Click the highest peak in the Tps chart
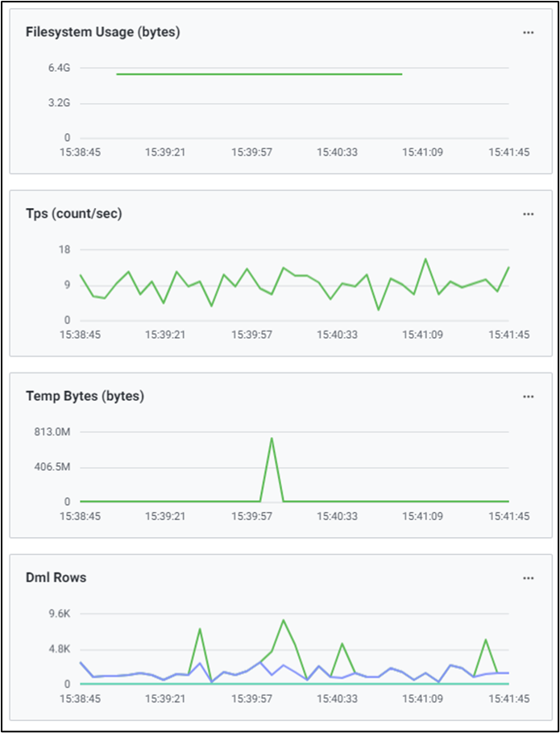560x733 pixels. click(425, 259)
